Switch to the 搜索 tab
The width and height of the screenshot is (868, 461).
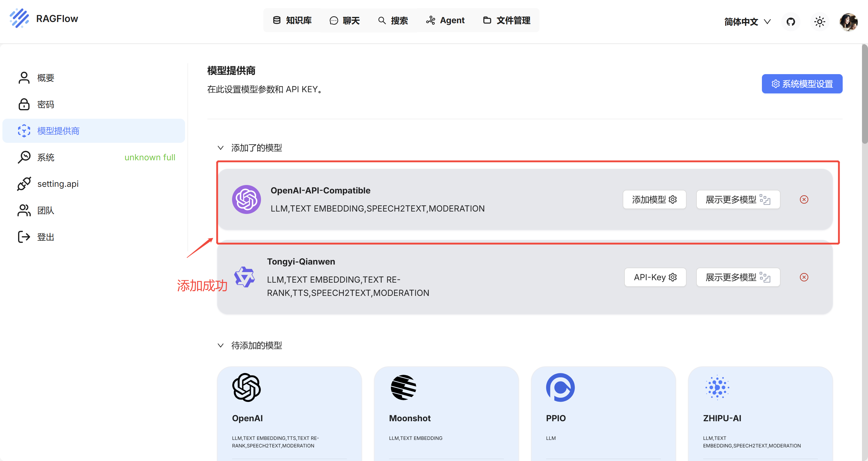pyautogui.click(x=393, y=20)
